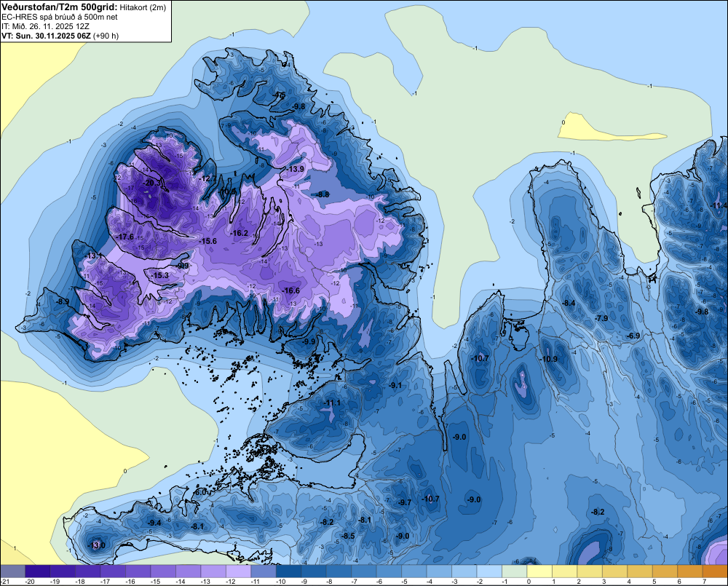Viewport: 728px width, 586px height.
Task: Select the VT: Sun. 30.11.2025 06Z valid time
Action: coord(47,36)
